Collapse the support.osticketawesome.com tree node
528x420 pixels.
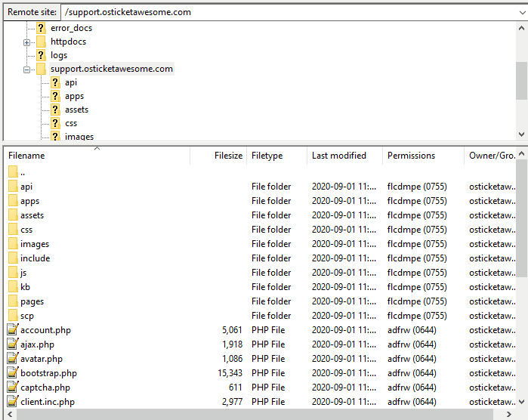(x=26, y=69)
